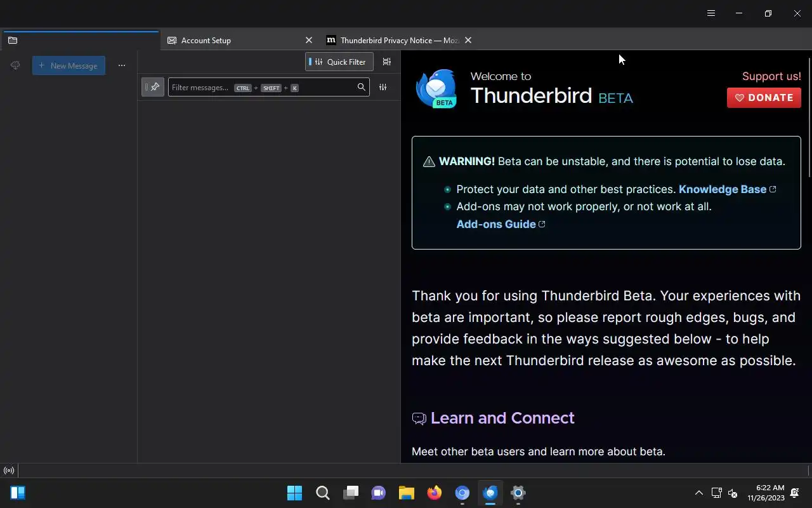Screen dimensions: 812x508
Task: Open the clock showing 6:22 AM
Action: [x=766, y=493]
